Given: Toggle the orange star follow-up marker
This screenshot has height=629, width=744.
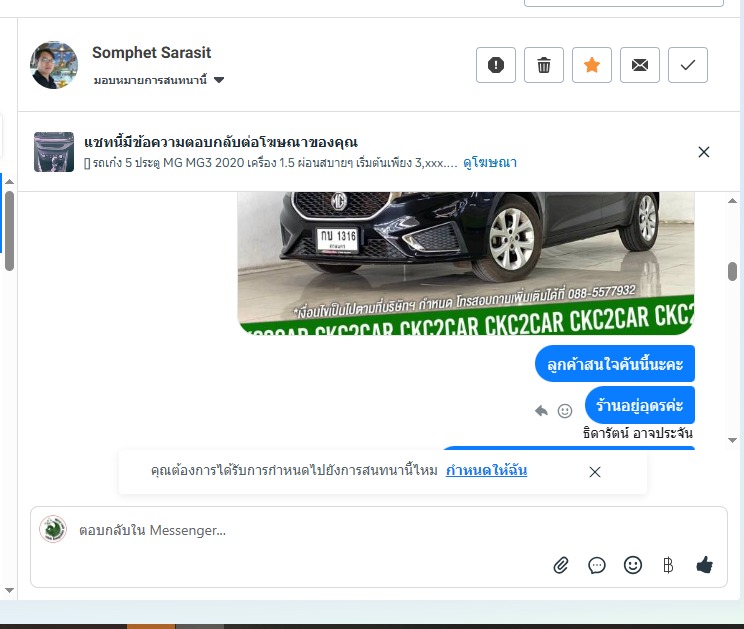Looking at the screenshot, I should 592,65.
